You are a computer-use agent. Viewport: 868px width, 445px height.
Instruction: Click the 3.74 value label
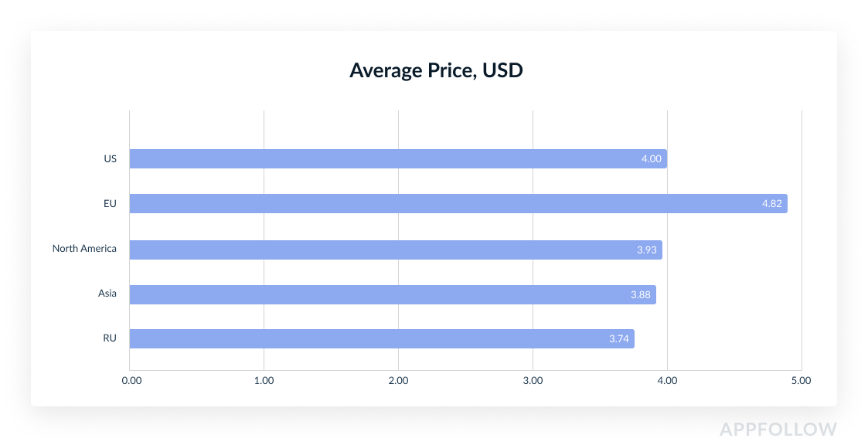click(x=618, y=339)
